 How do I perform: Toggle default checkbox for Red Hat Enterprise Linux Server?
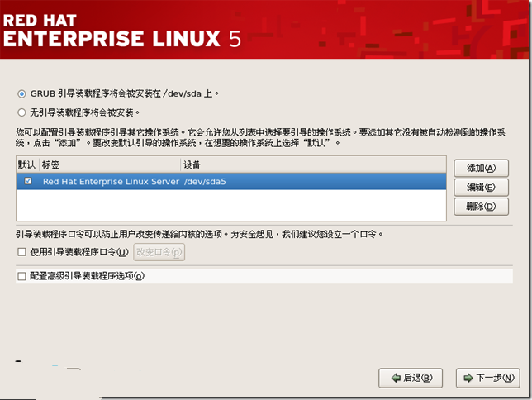point(28,181)
